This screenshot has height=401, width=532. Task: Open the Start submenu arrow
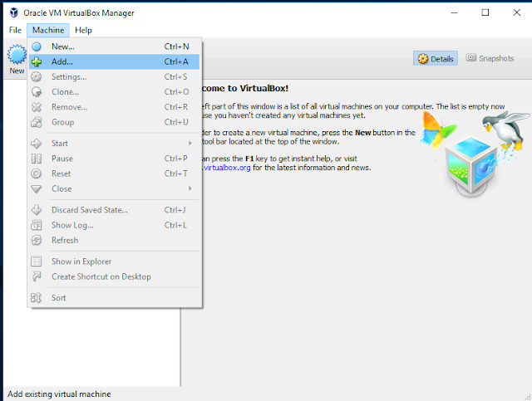(190, 144)
